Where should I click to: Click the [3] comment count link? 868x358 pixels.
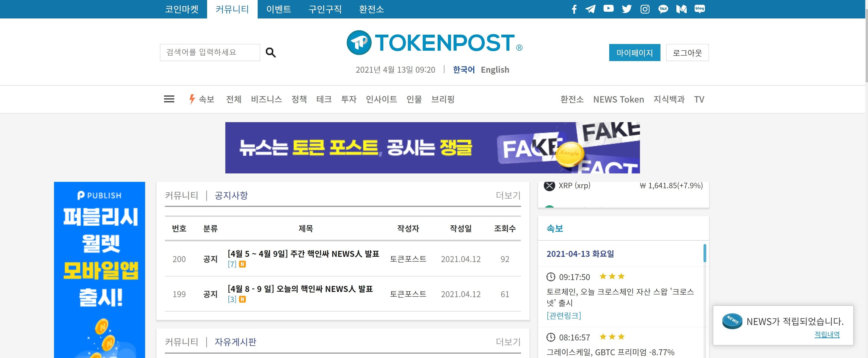(232, 299)
